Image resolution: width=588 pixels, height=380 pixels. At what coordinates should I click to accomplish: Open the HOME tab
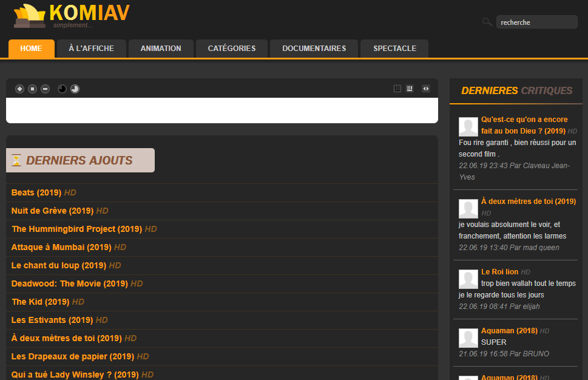pyautogui.click(x=31, y=49)
